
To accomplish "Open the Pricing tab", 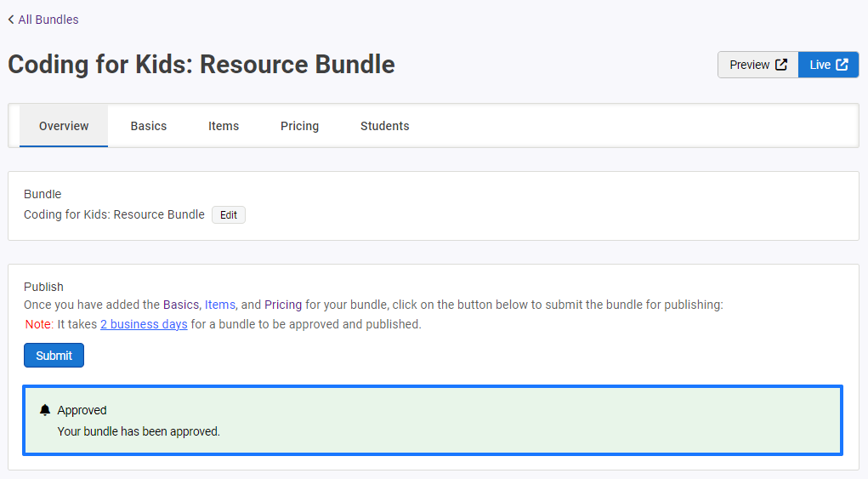I will 299,126.
